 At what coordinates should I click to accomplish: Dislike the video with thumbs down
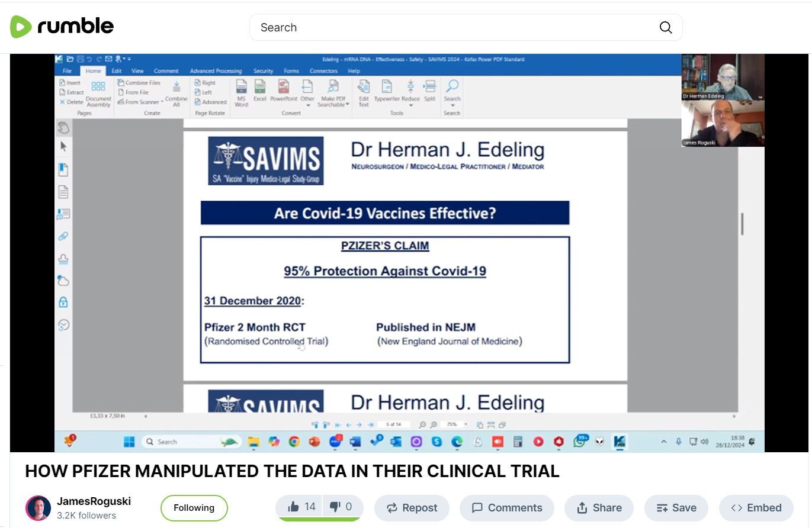coord(342,507)
